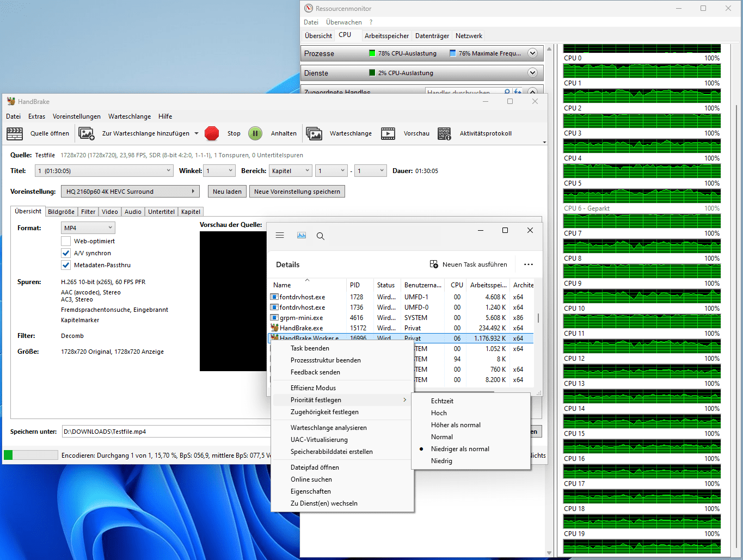Switch to the Video tab in HandBrake
Screen dimensions: 743x560
click(x=109, y=212)
